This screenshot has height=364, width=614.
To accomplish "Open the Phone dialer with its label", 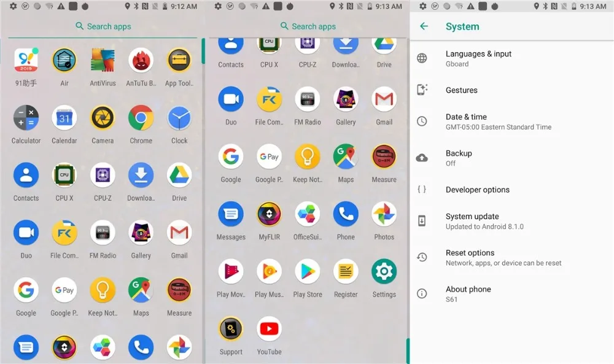I will click(x=346, y=221).
